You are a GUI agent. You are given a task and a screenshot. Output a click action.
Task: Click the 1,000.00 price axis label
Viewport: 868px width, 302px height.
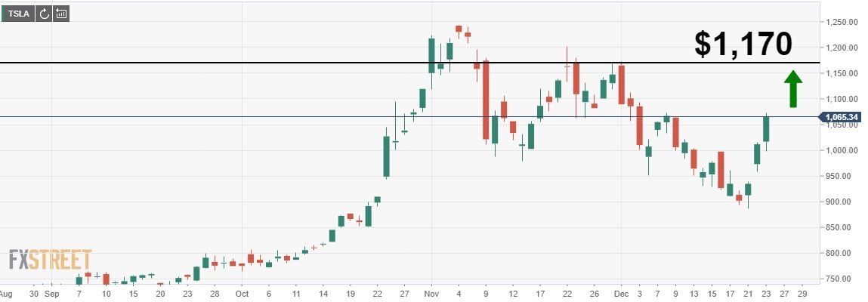tap(842, 150)
